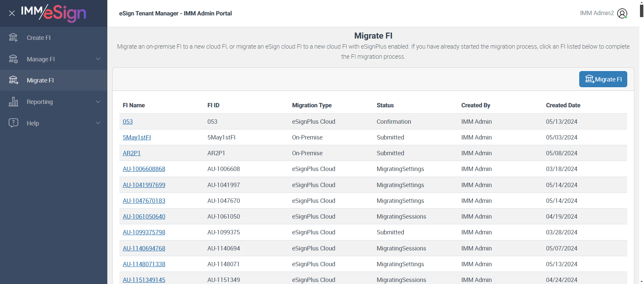The height and width of the screenshot is (284, 644).
Task: Expand the Reporting submenu chevron
Action: (98, 102)
